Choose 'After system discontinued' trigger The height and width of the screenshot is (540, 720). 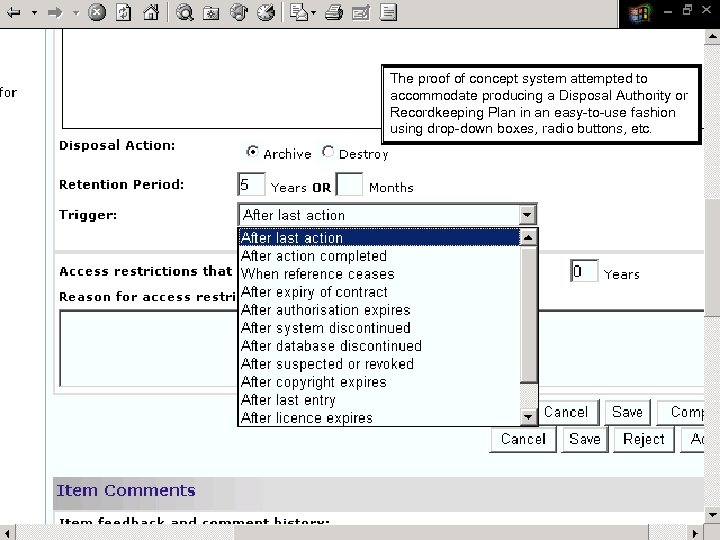379,328
